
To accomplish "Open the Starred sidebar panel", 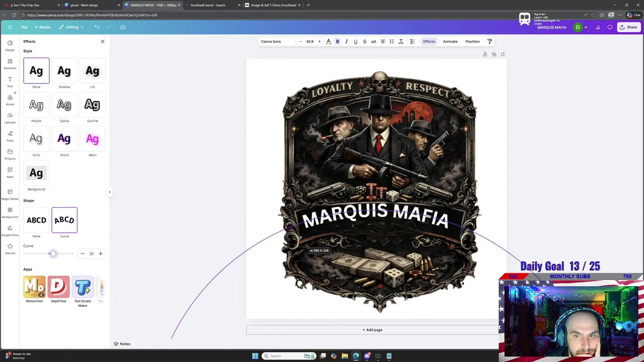I will coord(10,248).
